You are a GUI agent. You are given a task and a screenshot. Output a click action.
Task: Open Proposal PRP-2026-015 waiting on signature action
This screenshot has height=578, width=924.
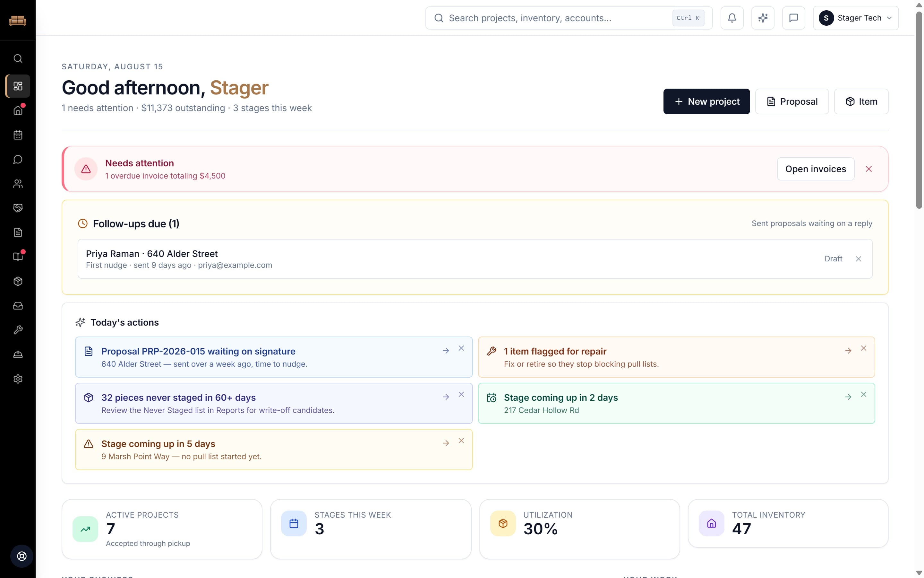pyautogui.click(x=274, y=357)
